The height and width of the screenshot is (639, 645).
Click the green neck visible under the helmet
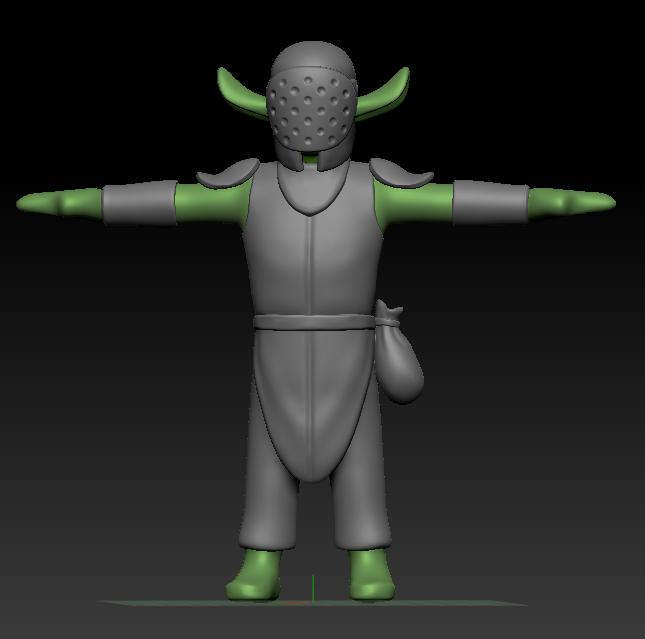pos(311,160)
